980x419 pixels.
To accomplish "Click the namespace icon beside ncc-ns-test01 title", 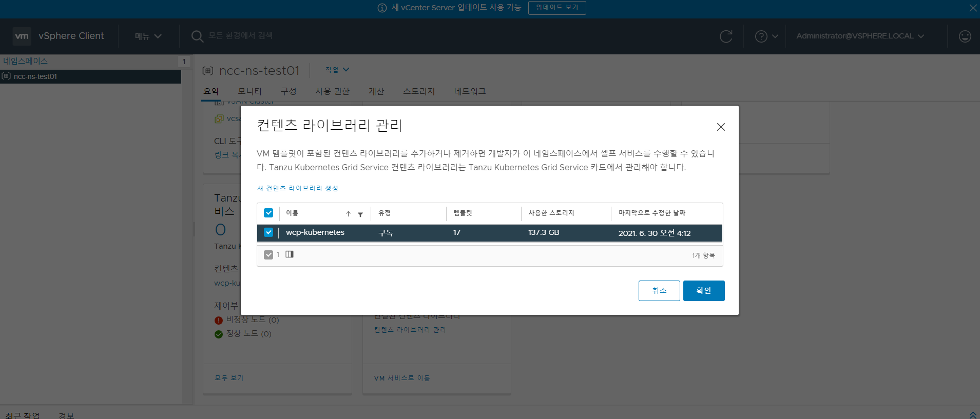I will (208, 71).
